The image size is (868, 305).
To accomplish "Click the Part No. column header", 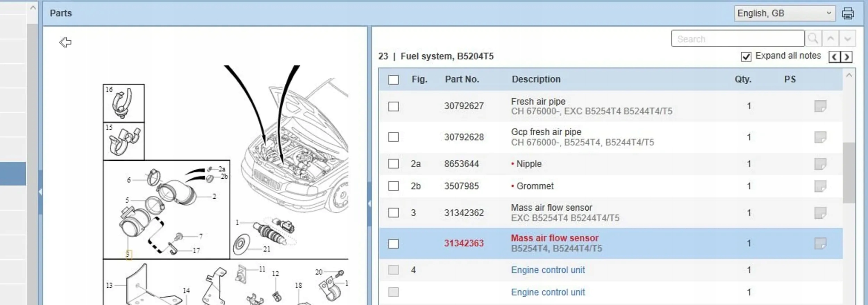I will pyautogui.click(x=462, y=79).
